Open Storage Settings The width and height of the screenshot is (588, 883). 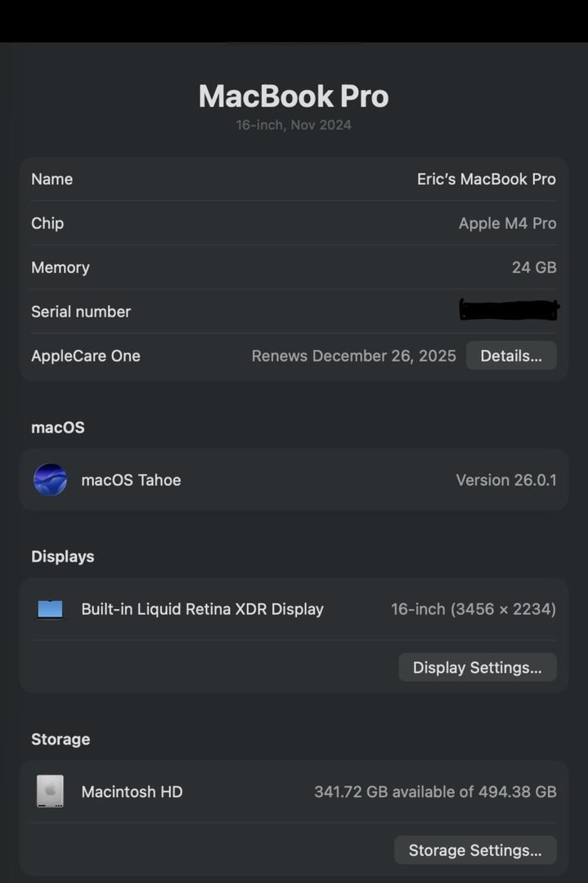[475, 850]
